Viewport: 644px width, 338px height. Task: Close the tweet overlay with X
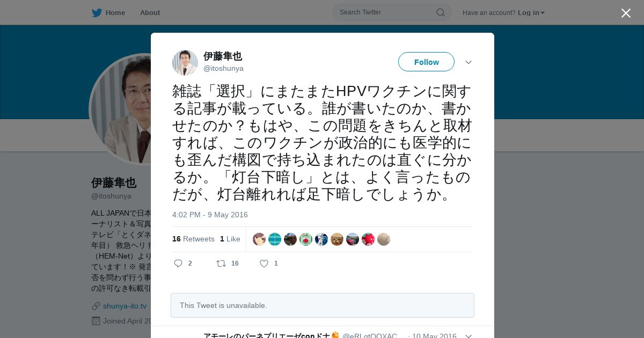[x=626, y=13]
